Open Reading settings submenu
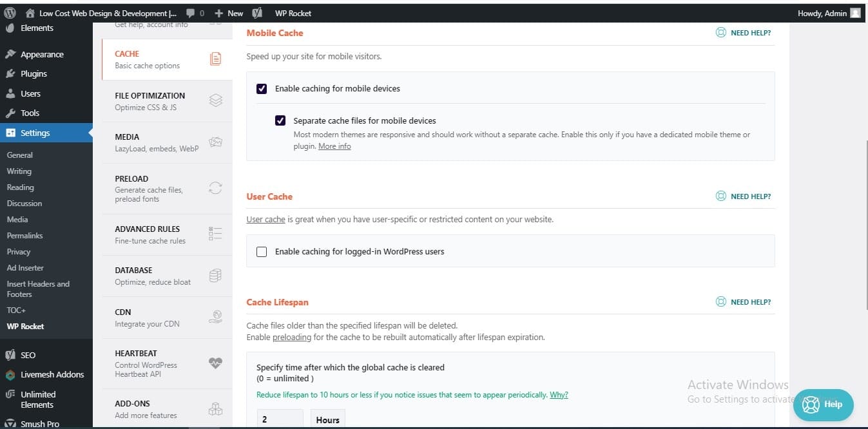The width and height of the screenshot is (868, 429). coord(20,187)
